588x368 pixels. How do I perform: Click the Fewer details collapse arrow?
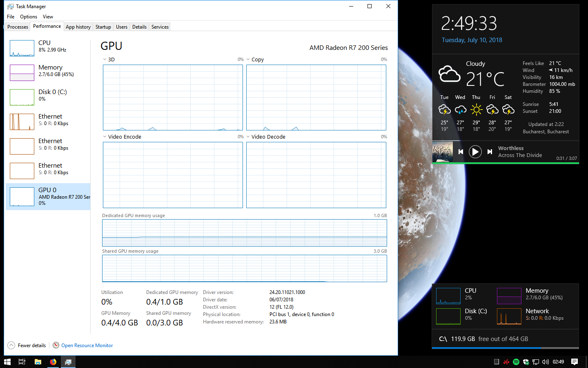click(12, 345)
